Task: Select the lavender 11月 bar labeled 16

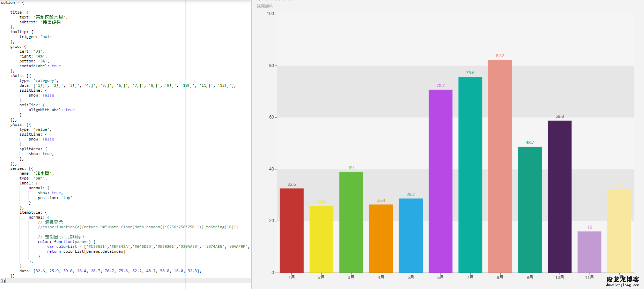Action: 589,252
